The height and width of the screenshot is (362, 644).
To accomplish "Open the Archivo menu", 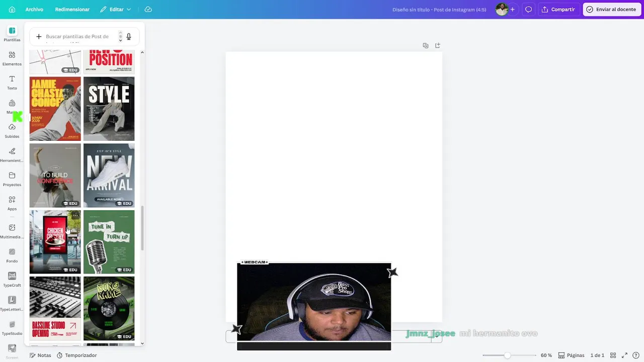I will click(34, 10).
